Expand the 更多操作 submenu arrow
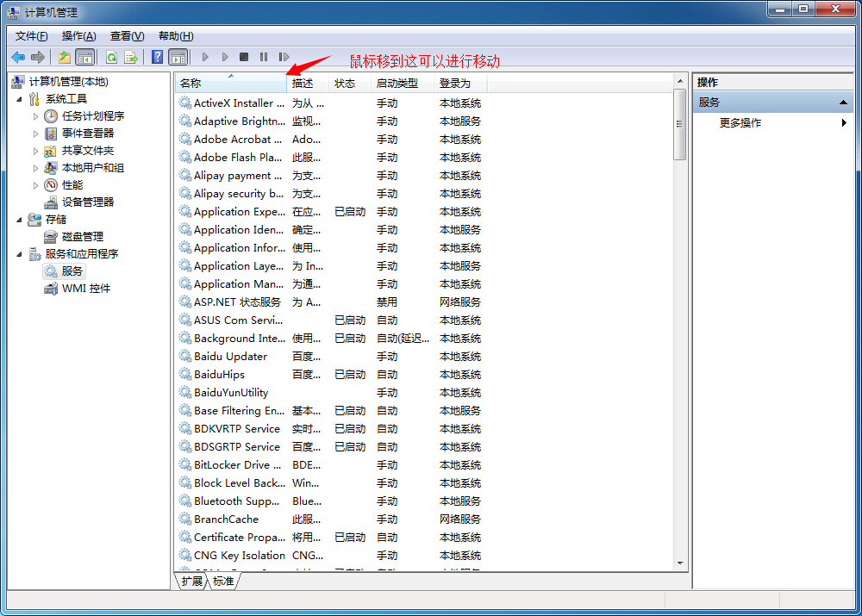The height and width of the screenshot is (616, 862). (844, 123)
